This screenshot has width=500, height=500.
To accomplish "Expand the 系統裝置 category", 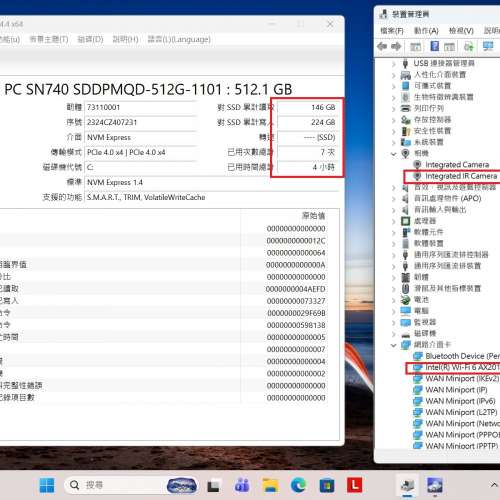I will point(394,143).
